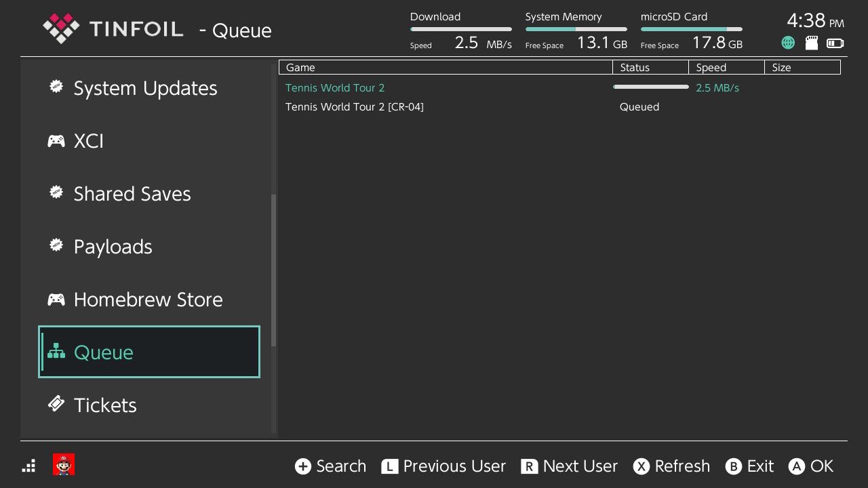Screen dimensions: 868x488
Task: Click the B button glyph for Exit
Action: [x=733, y=466]
